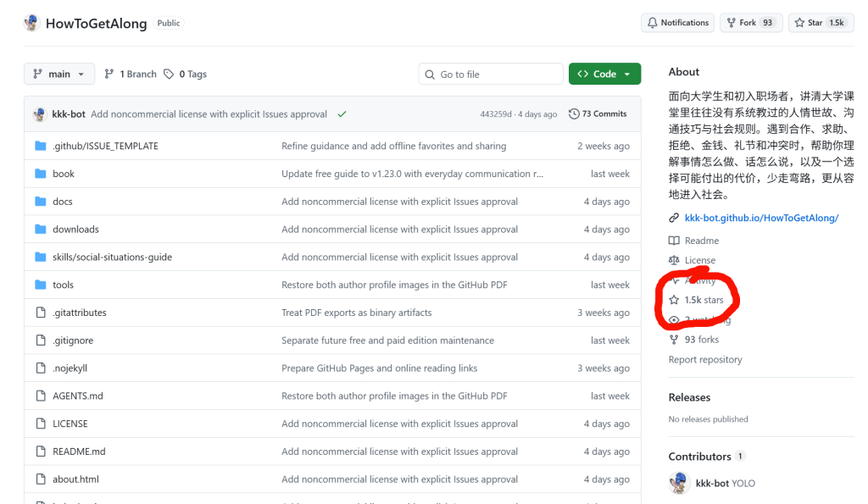The image size is (868, 504).
Task: Click the folder icon beside downloads
Action: point(41,229)
